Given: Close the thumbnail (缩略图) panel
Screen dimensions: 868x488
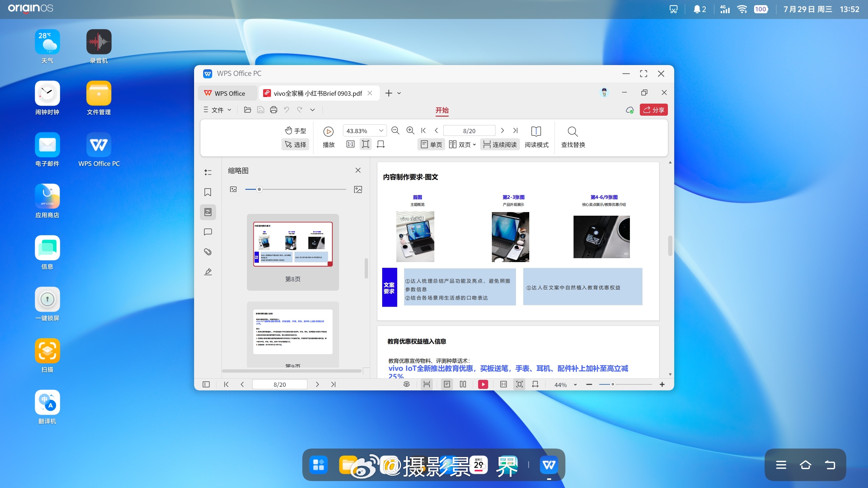Looking at the screenshot, I should [358, 170].
